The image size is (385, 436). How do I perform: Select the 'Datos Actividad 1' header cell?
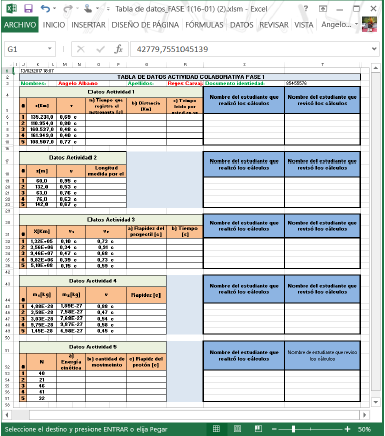[111, 92]
